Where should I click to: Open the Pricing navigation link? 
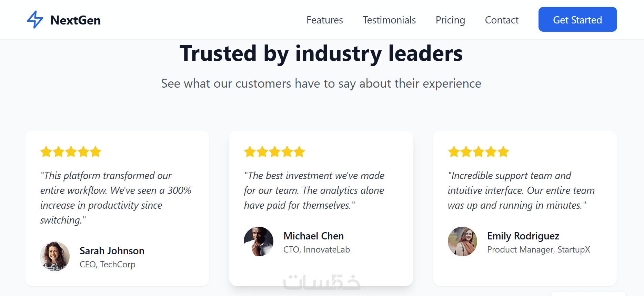tap(450, 20)
